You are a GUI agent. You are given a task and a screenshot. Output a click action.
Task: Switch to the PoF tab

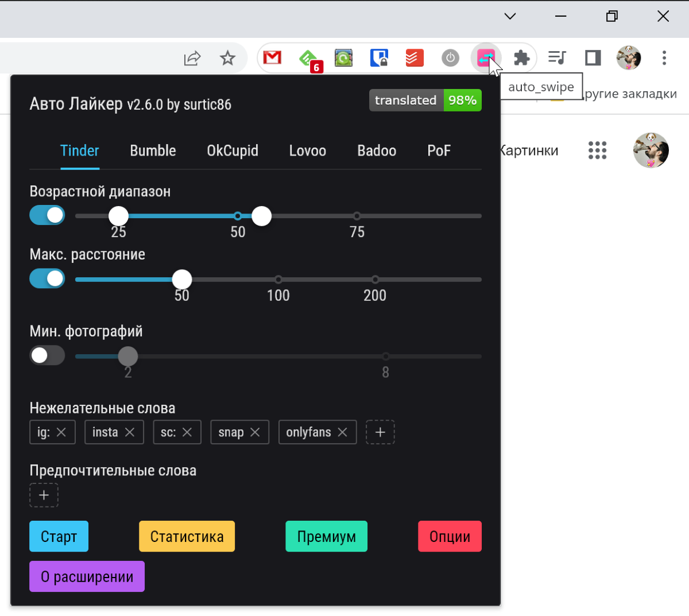tap(439, 151)
